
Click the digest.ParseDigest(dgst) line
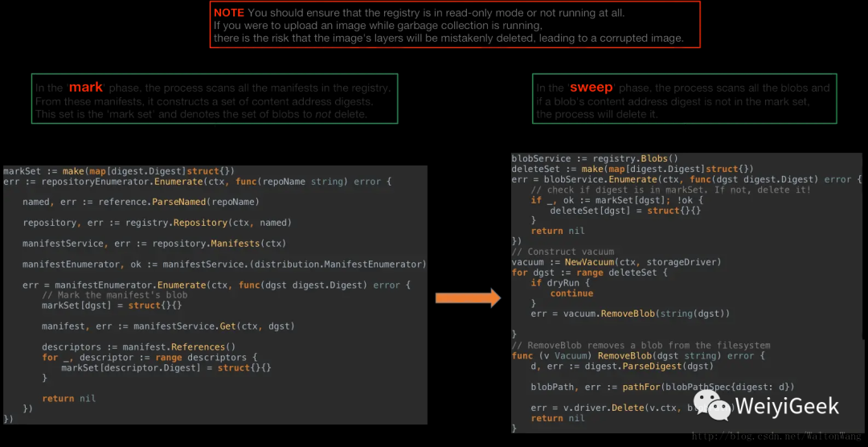[x=622, y=366]
